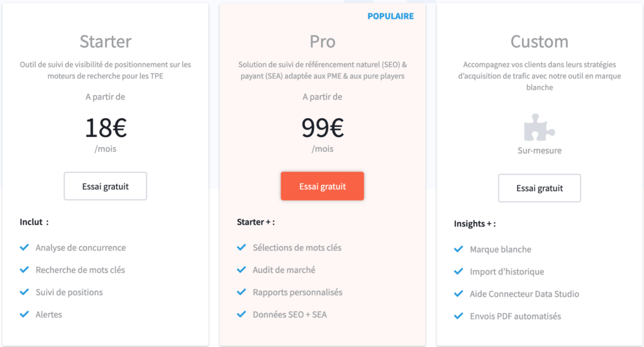The image size is (644, 347).
Task: Click checkmark beside Sélections de mots clés
Action: point(241,247)
